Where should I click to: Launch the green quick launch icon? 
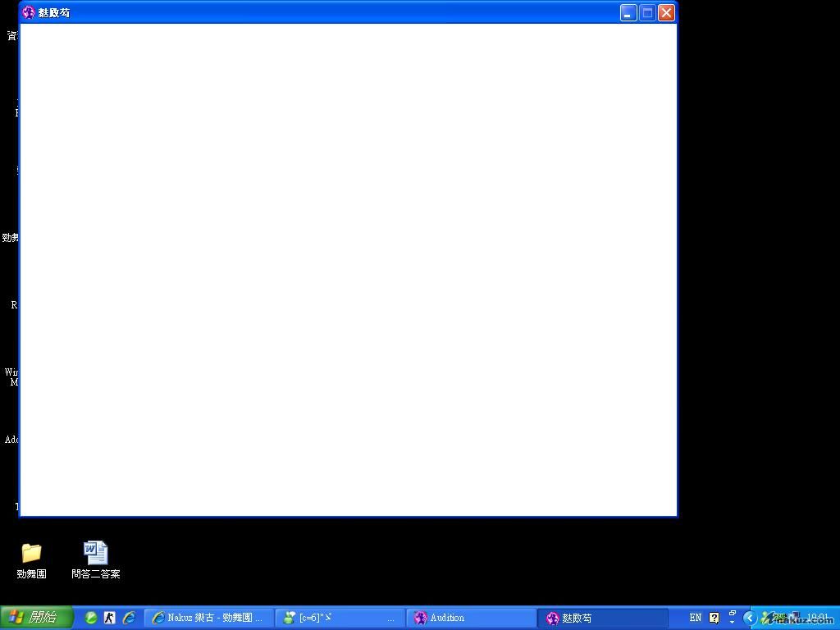(91, 618)
